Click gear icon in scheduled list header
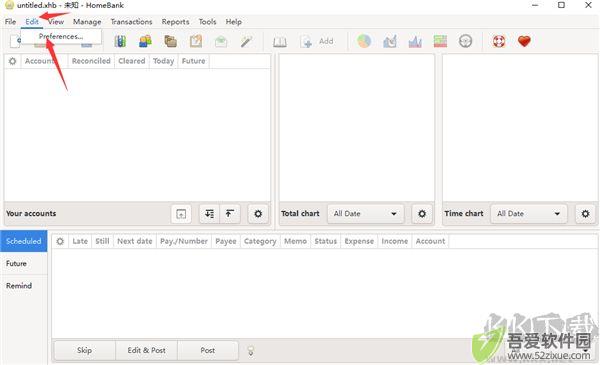600x365 pixels. click(x=60, y=241)
